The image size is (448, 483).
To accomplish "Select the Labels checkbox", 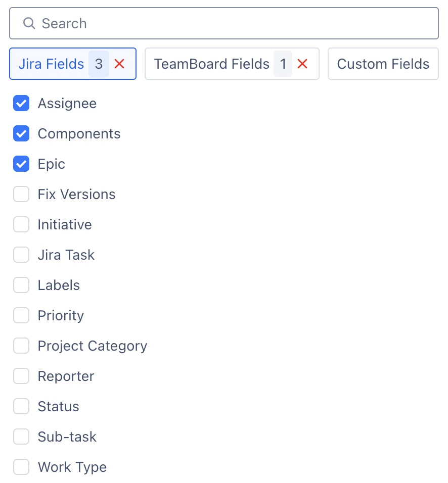I will [21, 285].
